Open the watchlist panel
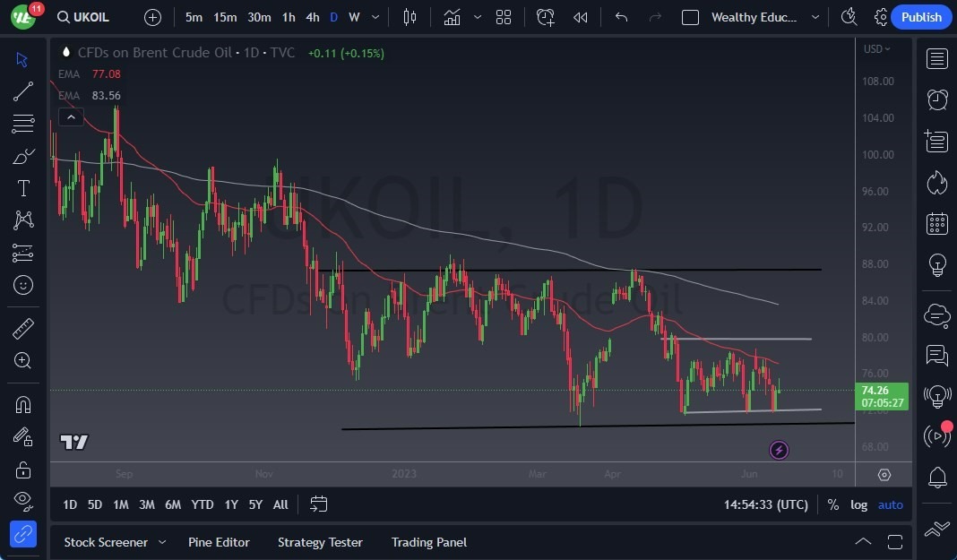Image resolution: width=957 pixels, height=560 pixels. pyautogui.click(x=937, y=59)
